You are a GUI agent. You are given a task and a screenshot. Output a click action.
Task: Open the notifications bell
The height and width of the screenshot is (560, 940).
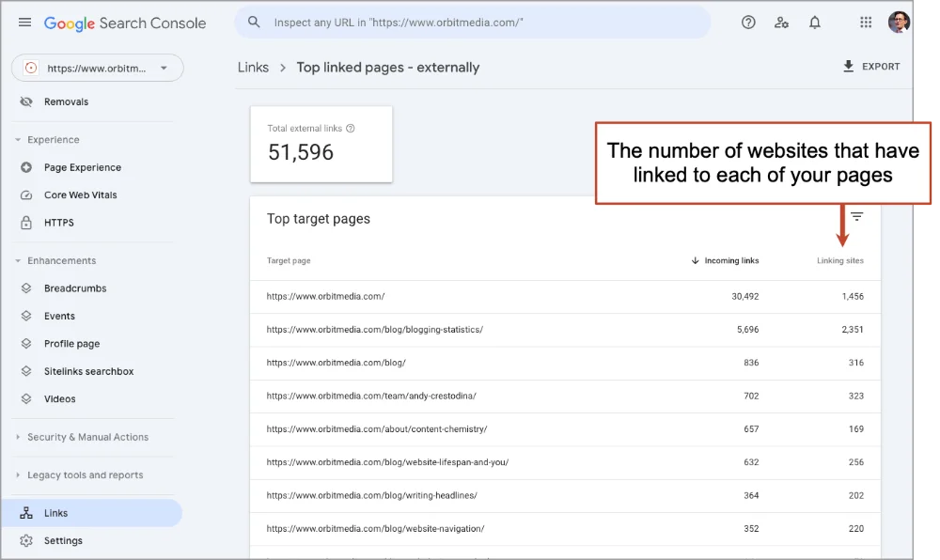pyautogui.click(x=815, y=23)
